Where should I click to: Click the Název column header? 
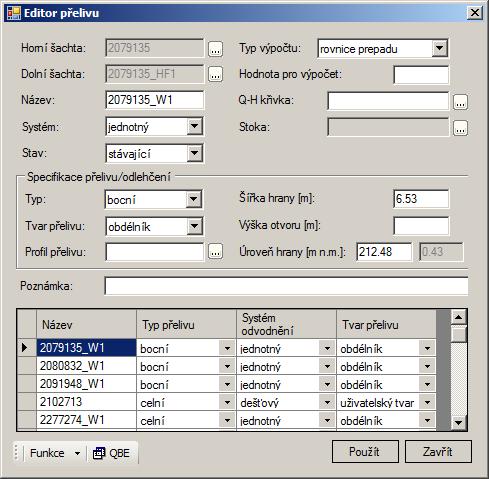[x=86, y=324]
